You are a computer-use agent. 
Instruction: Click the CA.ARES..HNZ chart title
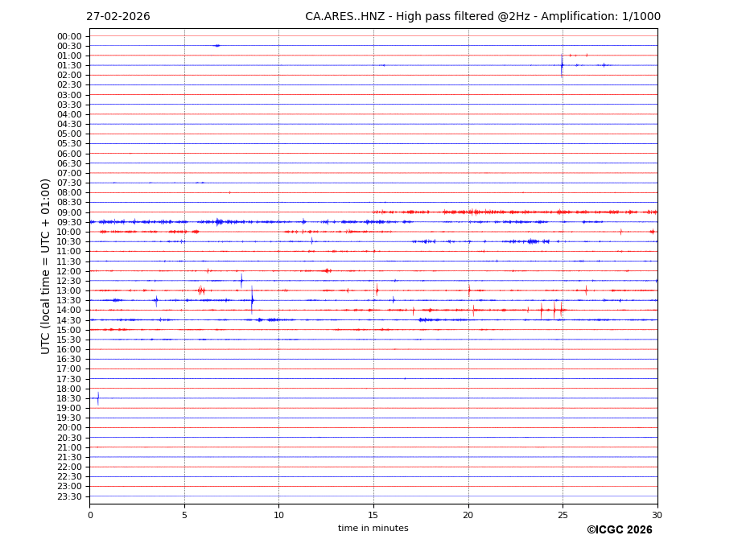[x=482, y=17]
